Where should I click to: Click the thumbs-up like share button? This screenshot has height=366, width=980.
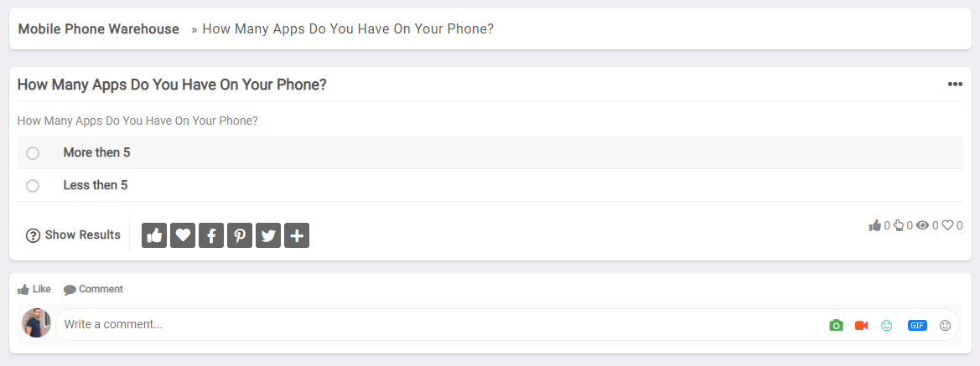[153, 235]
